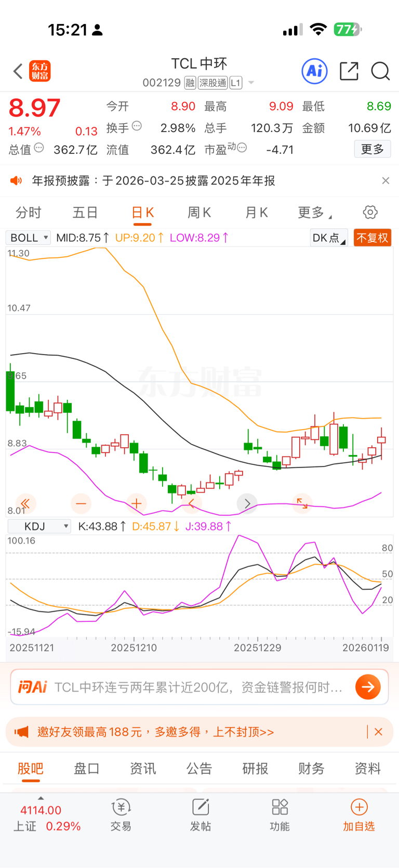Tap the 问Ai question input field
399x868 pixels.
coord(199,687)
